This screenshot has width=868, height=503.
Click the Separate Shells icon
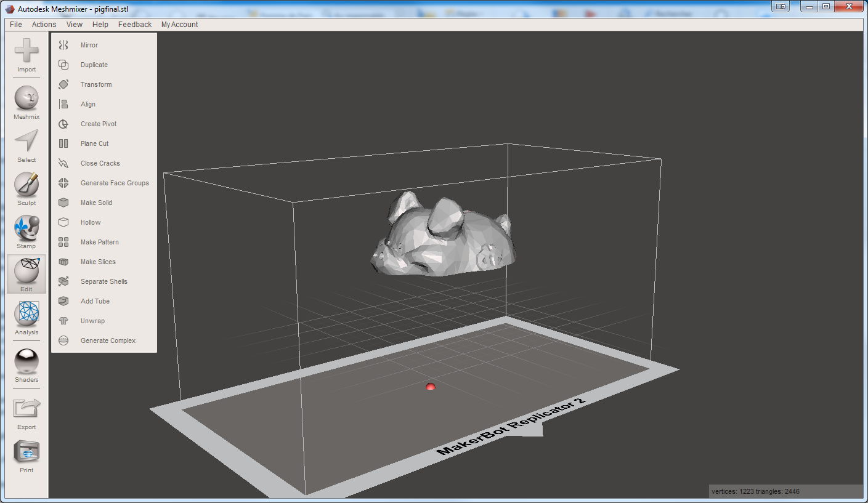(63, 281)
